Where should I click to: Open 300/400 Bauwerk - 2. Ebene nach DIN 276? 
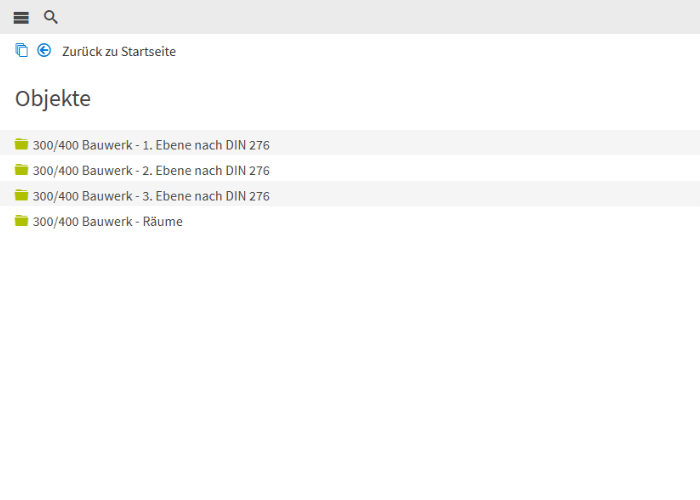point(151,171)
